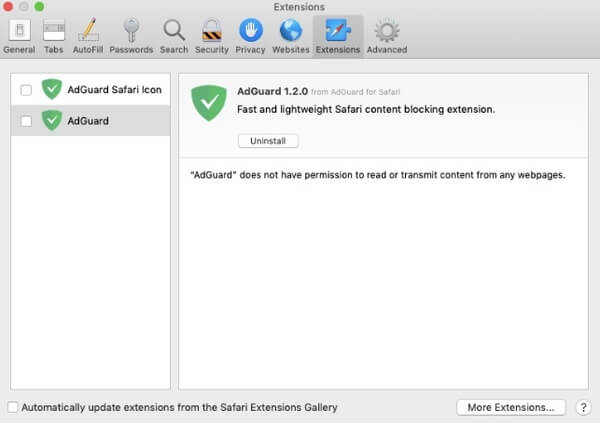The image size is (600, 423).
Task: Select the Passwords key icon
Action: [131, 36]
